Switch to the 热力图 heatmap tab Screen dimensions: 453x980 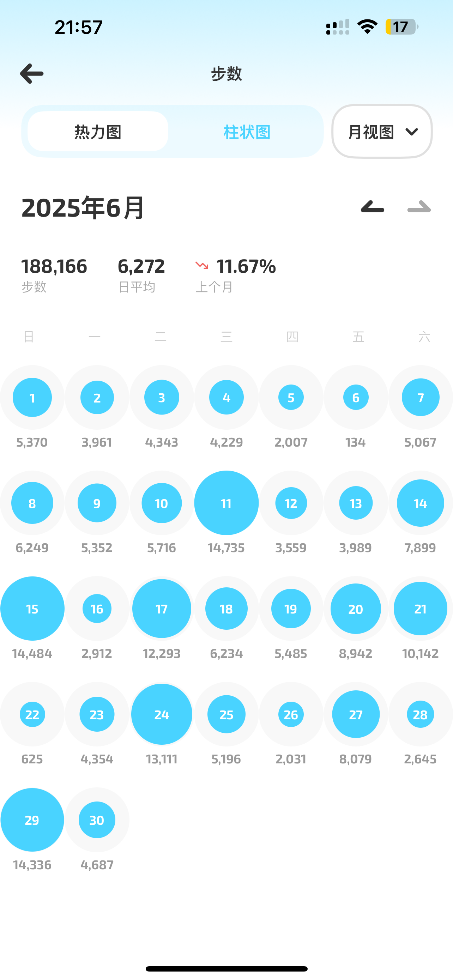(x=98, y=132)
